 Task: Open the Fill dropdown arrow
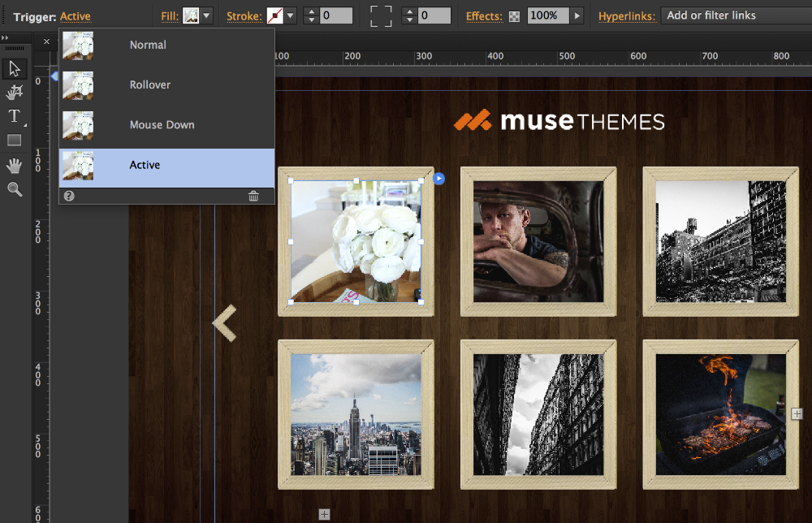(x=207, y=15)
